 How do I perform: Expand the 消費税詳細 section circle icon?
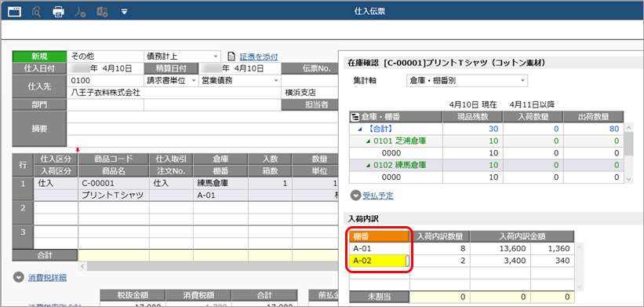[18, 278]
